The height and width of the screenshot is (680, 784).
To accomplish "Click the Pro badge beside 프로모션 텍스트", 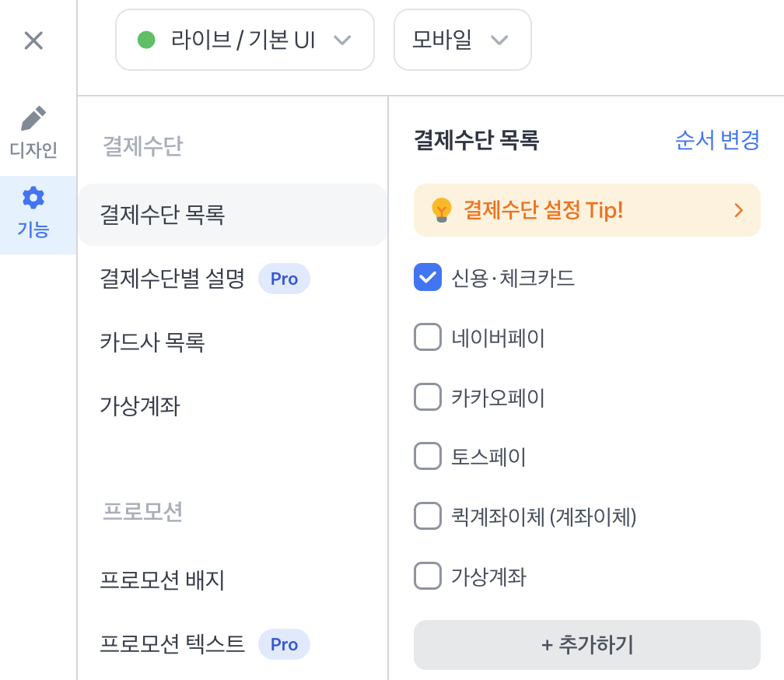I will pyautogui.click(x=284, y=644).
